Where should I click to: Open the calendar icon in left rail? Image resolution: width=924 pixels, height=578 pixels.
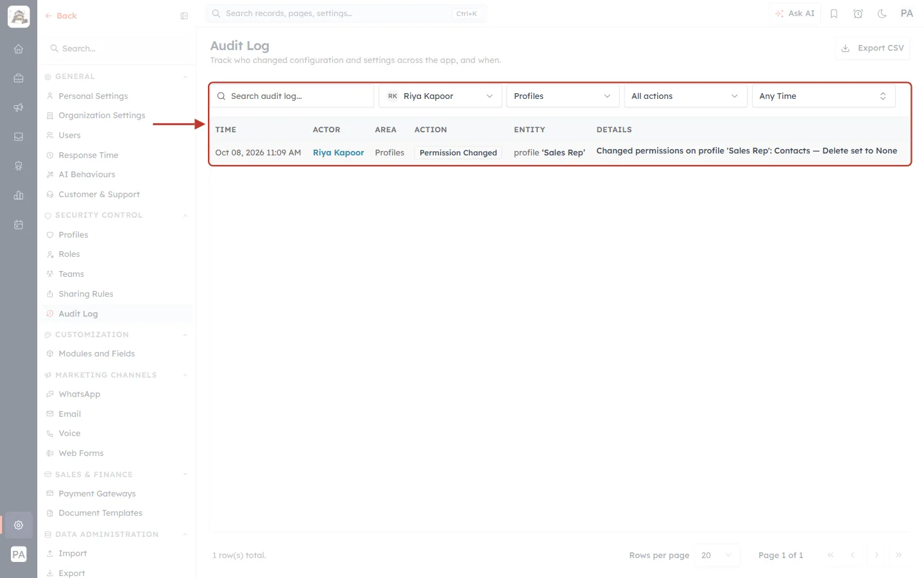(x=19, y=225)
